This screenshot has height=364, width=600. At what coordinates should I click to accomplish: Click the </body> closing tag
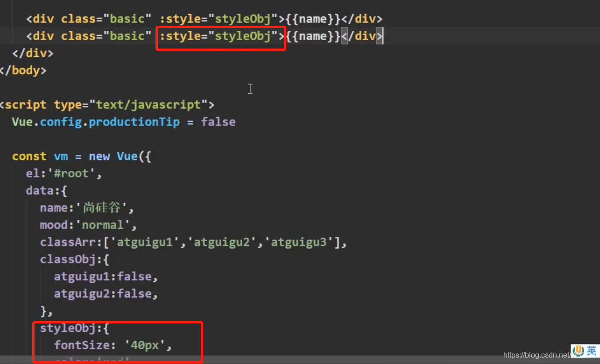pos(23,70)
